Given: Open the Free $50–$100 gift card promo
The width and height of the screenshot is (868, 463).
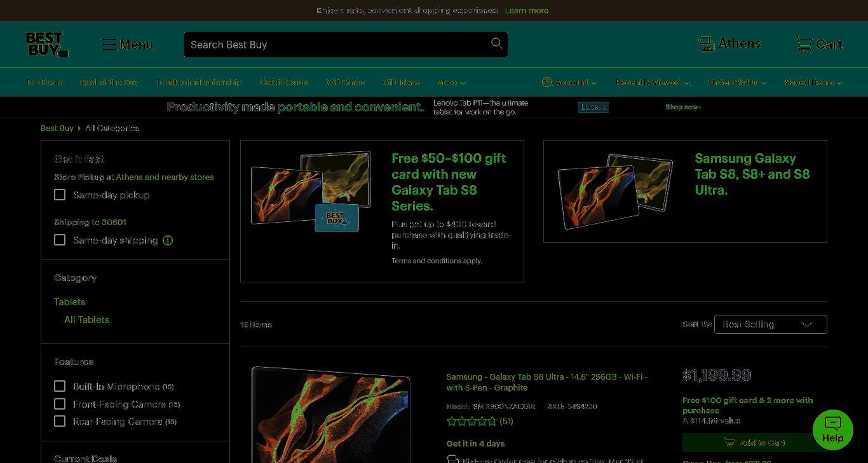Looking at the screenshot, I should click(449, 182).
